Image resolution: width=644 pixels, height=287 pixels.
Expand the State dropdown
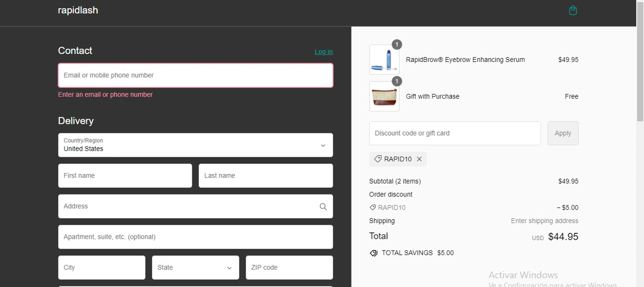195,268
